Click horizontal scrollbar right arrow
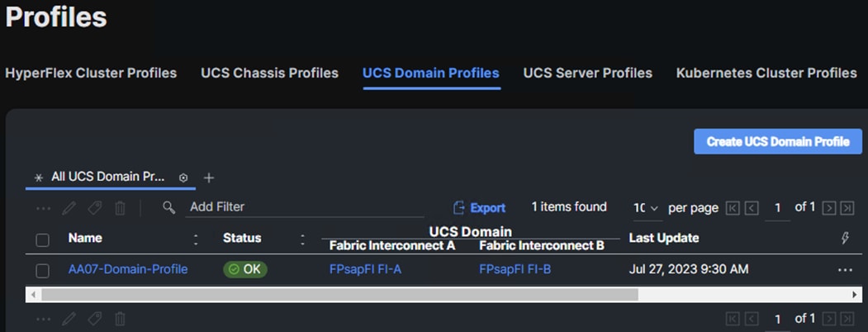 (x=855, y=294)
